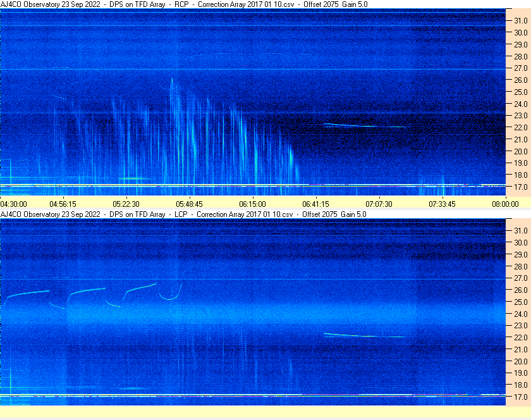Click 20.0 frequency label in LCP panel
Image resolution: width=531 pixels, height=420 pixels.
[521, 362]
